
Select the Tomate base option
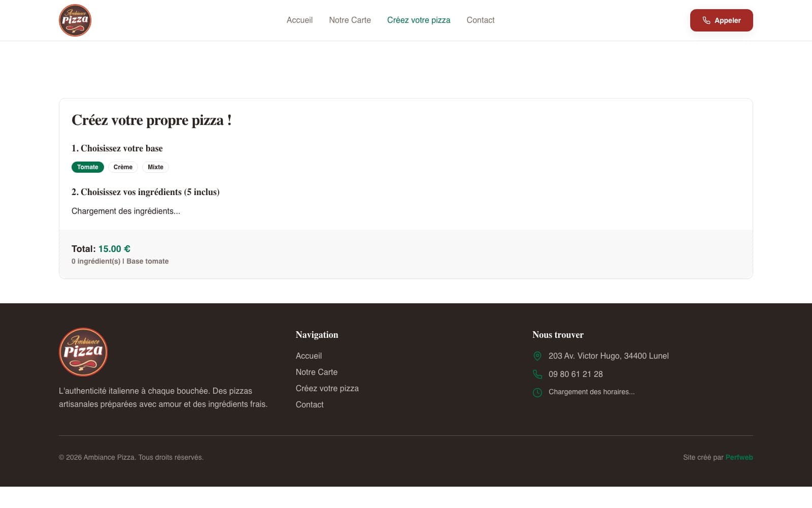88,167
